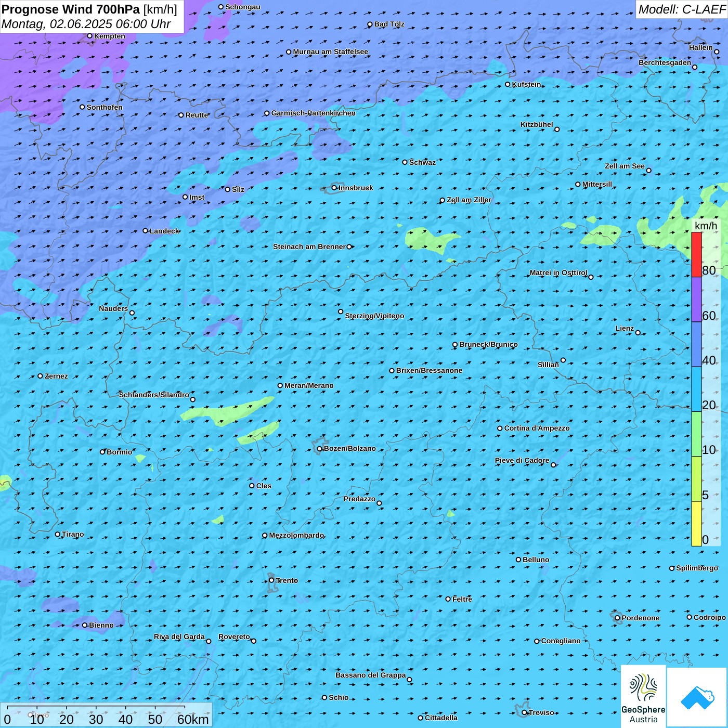The width and height of the screenshot is (728, 728).
Task: Click the 'Schwaz' label
Action: point(423,162)
